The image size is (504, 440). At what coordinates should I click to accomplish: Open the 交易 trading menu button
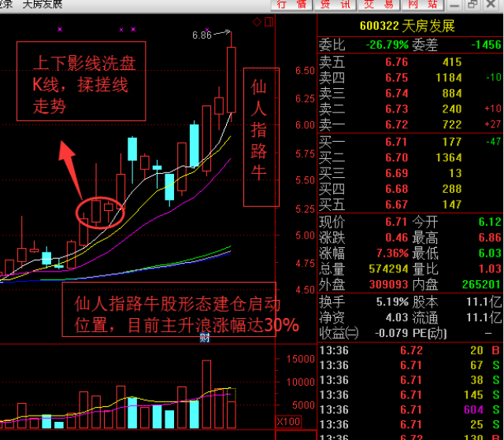(x=379, y=5)
